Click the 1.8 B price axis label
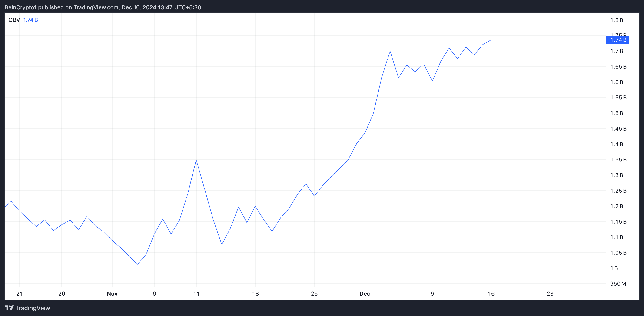Screen dimensions: 644x316 pyautogui.click(x=617, y=20)
